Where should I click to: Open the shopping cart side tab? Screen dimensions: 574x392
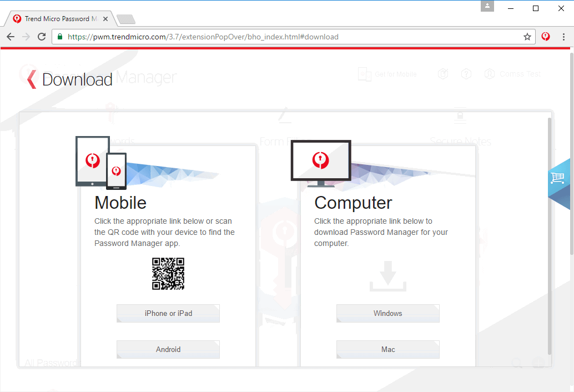click(x=559, y=184)
